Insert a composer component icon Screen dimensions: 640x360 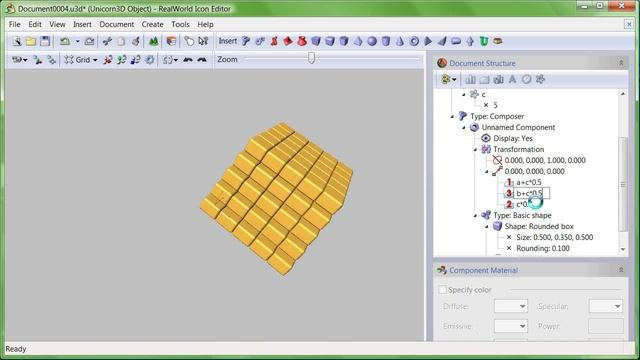click(x=246, y=41)
